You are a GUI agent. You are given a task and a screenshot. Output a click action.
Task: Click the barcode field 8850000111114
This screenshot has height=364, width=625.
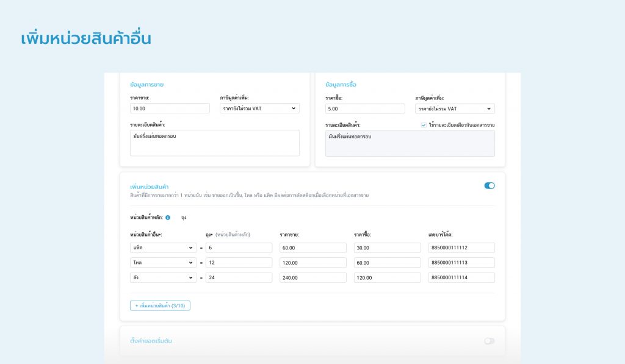click(x=461, y=277)
